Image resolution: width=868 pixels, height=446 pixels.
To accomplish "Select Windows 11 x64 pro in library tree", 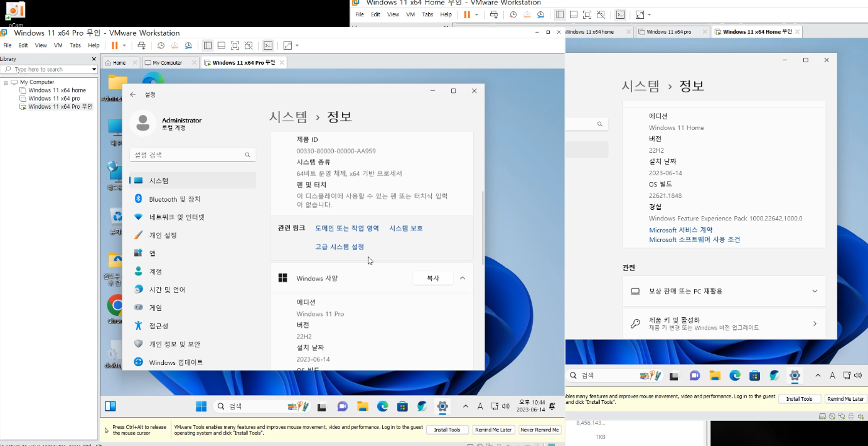I will pyautogui.click(x=54, y=99).
